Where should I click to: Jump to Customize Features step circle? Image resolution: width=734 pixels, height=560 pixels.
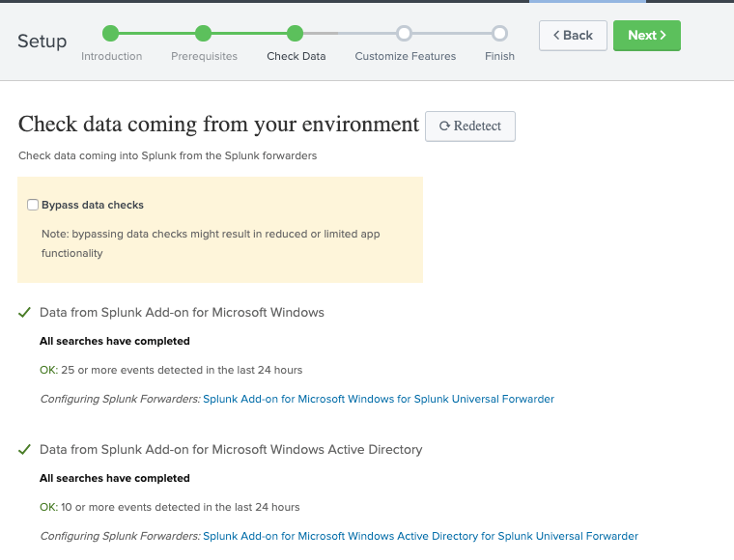click(405, 34)
